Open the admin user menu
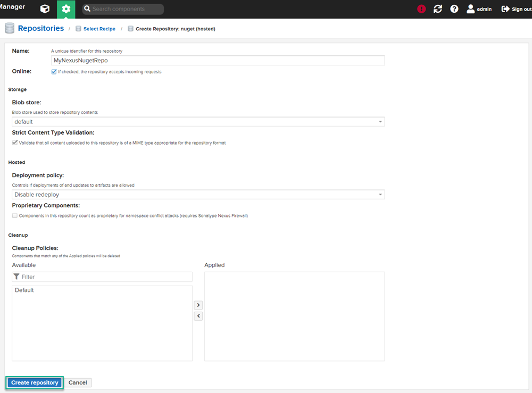Viewport: 532px width, 393px height. tap(479, 9)
